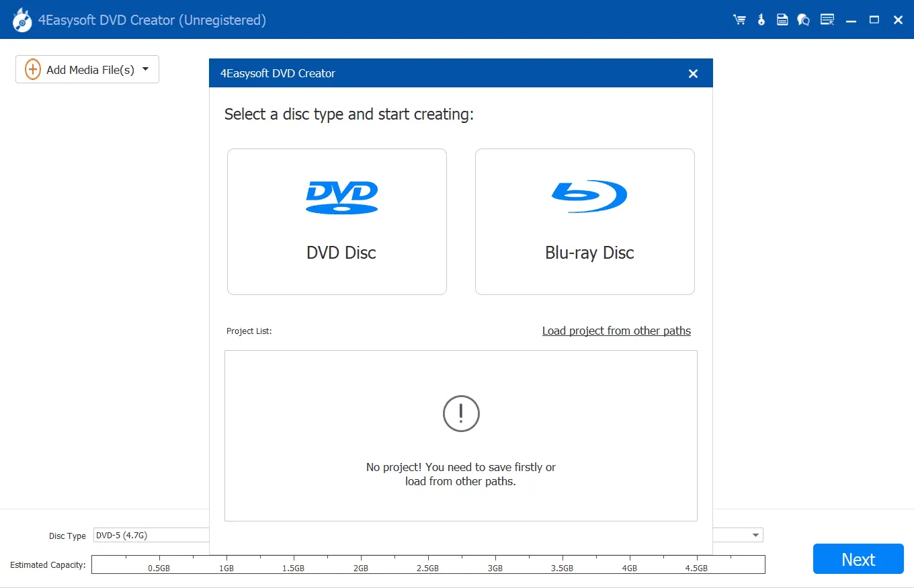The width and height of the screenshot is (914, 588).
Task: Click the 'Project List:' label
Action: point(249,331)
